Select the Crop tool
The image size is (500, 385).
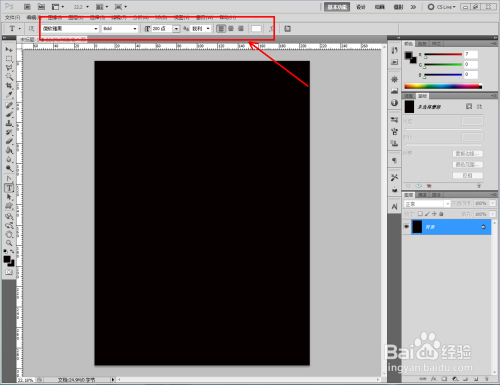(9, 86)
